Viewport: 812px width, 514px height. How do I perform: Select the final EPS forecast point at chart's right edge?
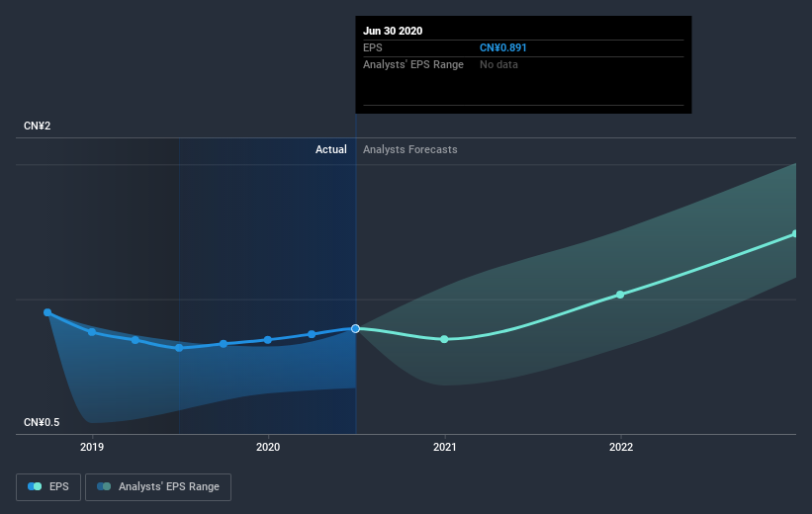pyautogui.click(x=795, y=234)
